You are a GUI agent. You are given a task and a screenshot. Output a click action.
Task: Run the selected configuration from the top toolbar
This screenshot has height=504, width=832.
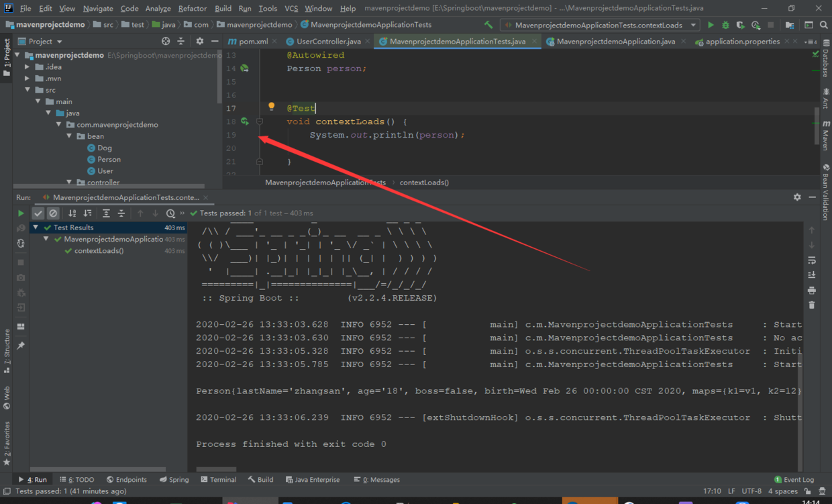click(x=711, y=25)
